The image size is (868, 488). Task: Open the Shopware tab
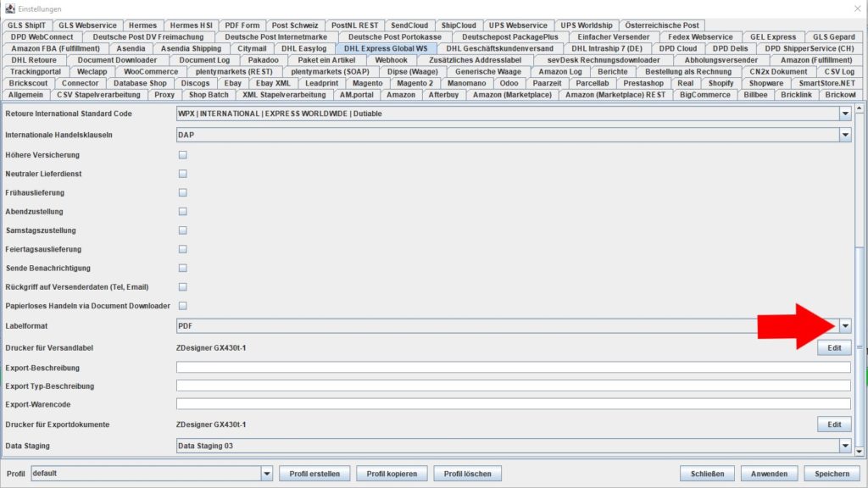pos(766,83)
